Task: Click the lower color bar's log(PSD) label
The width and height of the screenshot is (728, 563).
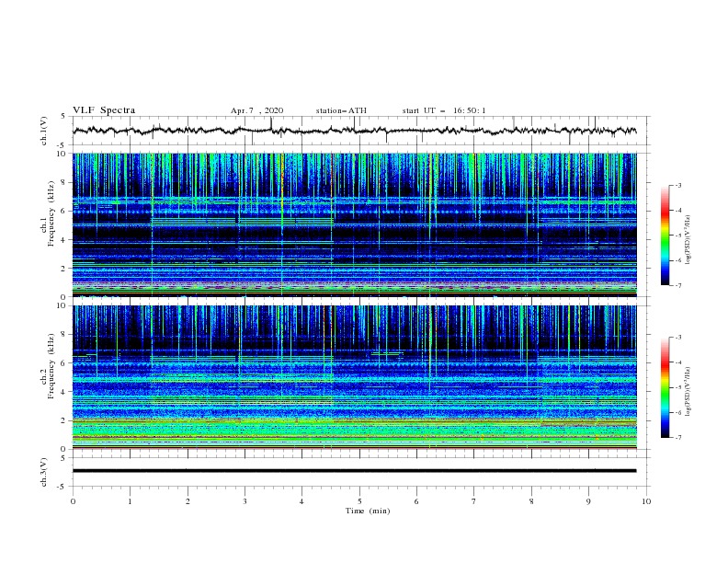Action: [x=688, y=392]
